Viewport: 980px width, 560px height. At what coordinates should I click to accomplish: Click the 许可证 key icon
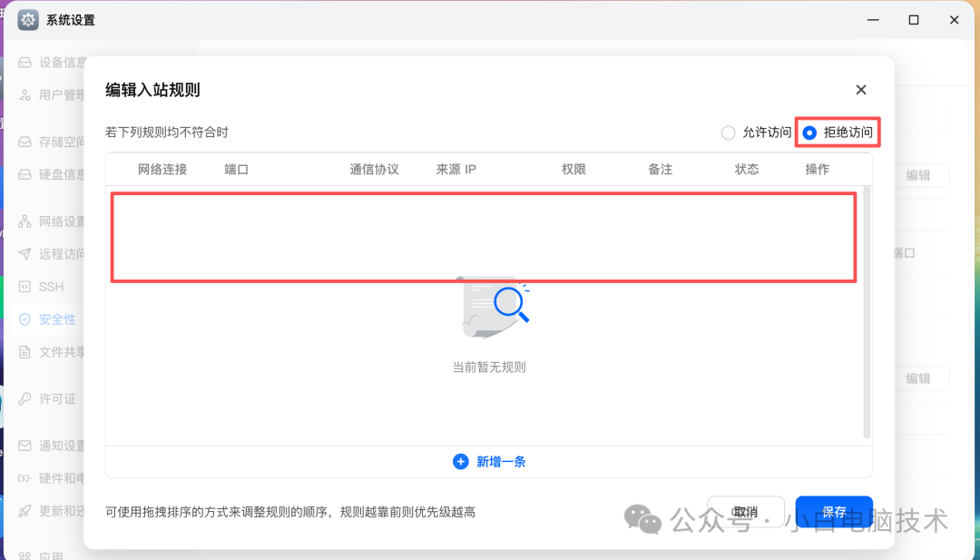point(24,398)
